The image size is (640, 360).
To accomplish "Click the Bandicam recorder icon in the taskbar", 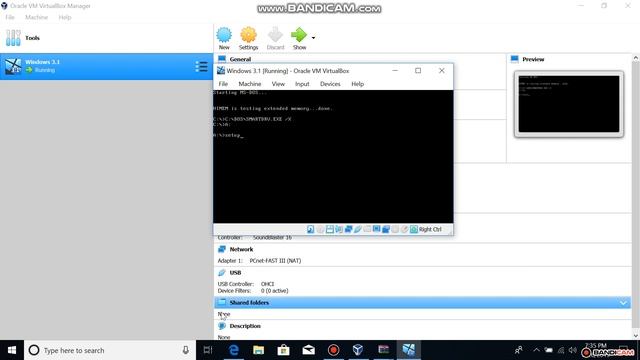I will coord(333,350).
